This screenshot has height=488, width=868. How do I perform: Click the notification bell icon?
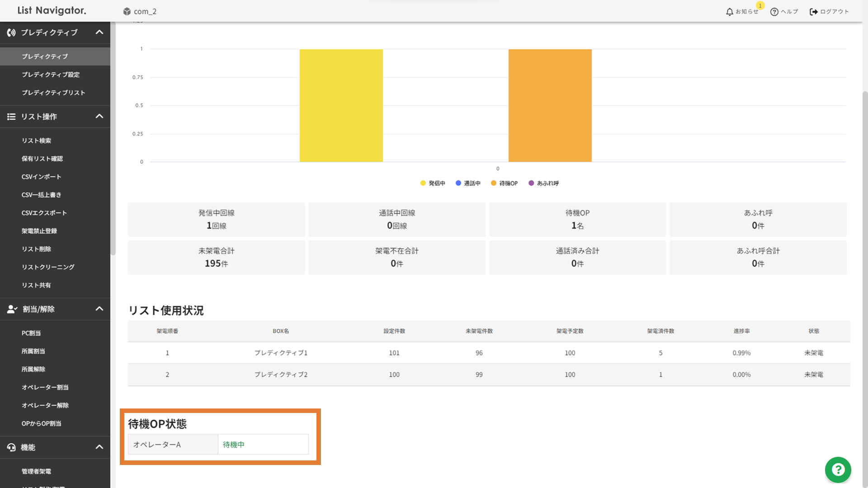pyautogui.click(x=729, y=12)
